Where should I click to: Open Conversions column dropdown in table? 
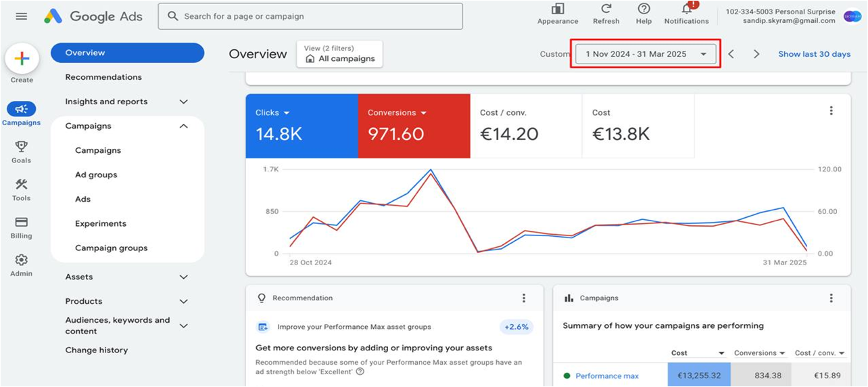[x=782, y=353]
